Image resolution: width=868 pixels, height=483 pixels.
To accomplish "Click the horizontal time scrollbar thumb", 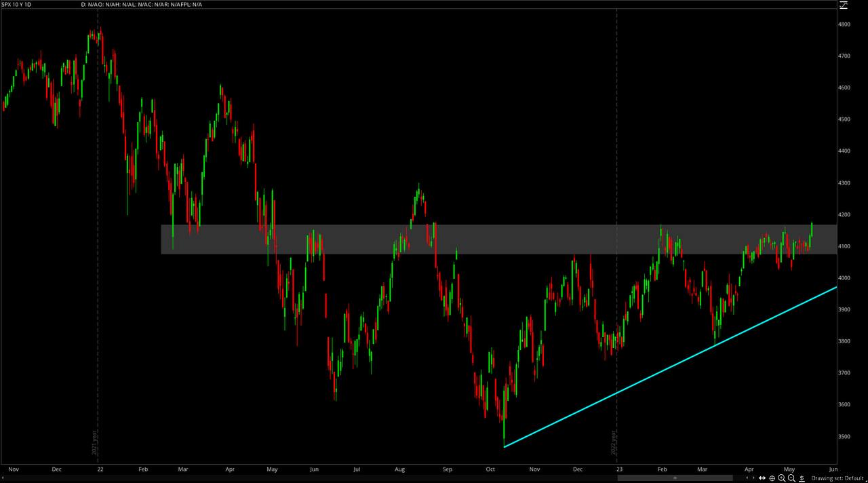I will point(675,478).
